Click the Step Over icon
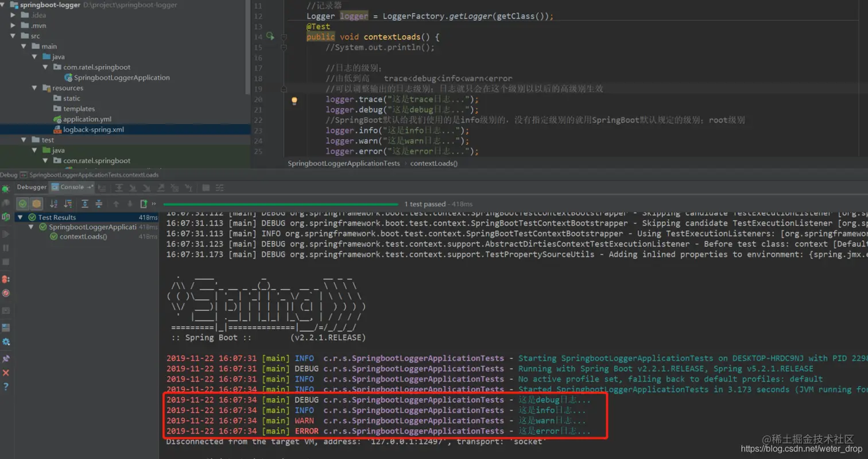 (119, 187)
